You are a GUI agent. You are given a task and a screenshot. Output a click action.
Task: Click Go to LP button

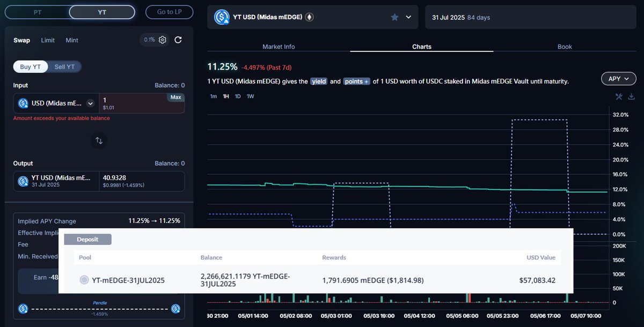click(x=169, y=12)
